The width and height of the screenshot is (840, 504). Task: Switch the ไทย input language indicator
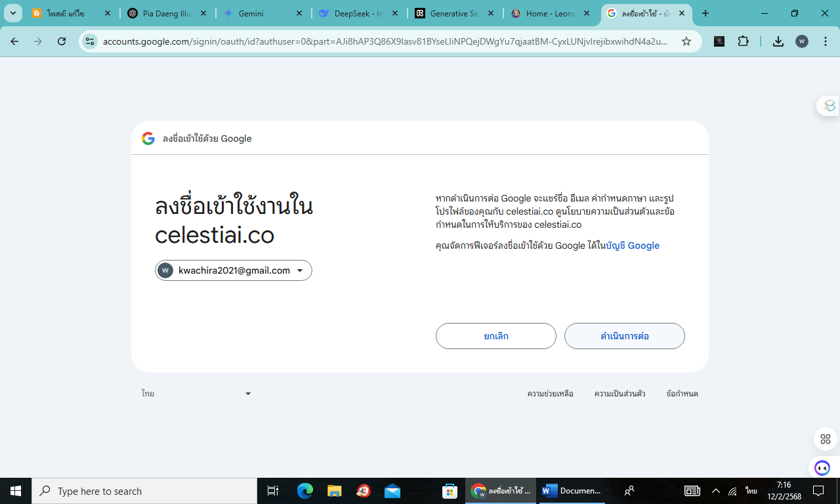pyautogui.click(x=751, y=491)
